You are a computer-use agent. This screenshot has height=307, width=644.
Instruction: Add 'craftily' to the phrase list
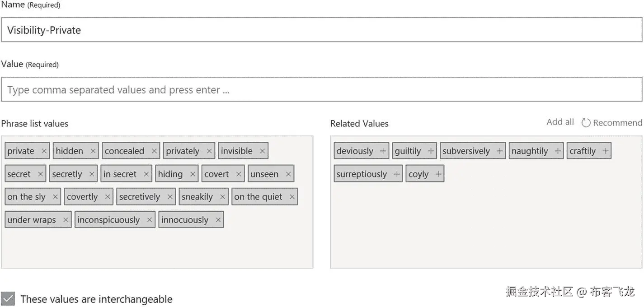coord(605,151)
